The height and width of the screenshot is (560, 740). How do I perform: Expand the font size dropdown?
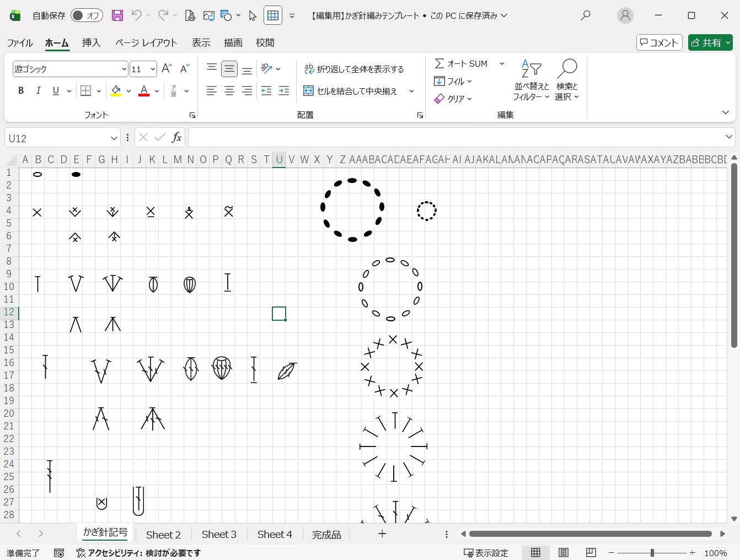(x=153, y=69)
